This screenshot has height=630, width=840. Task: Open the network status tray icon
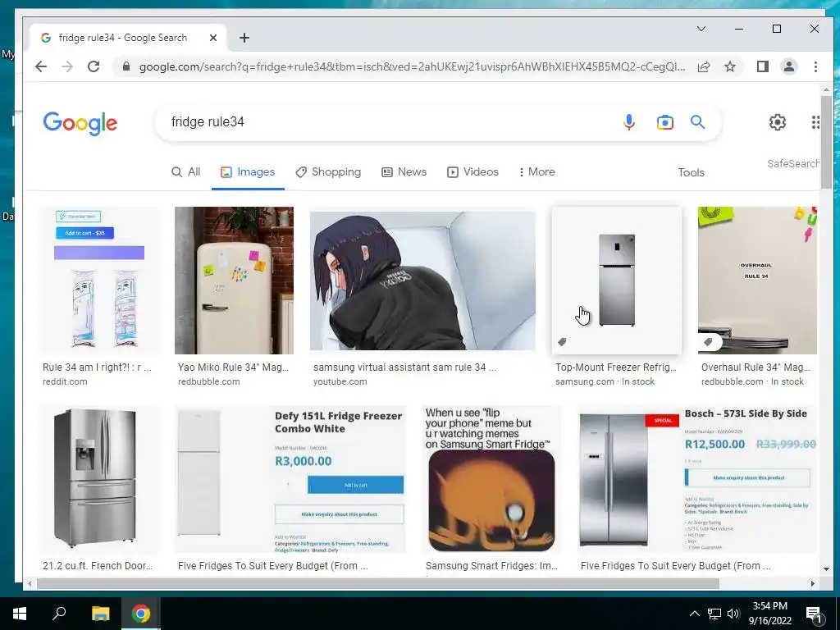pos(714,614)
